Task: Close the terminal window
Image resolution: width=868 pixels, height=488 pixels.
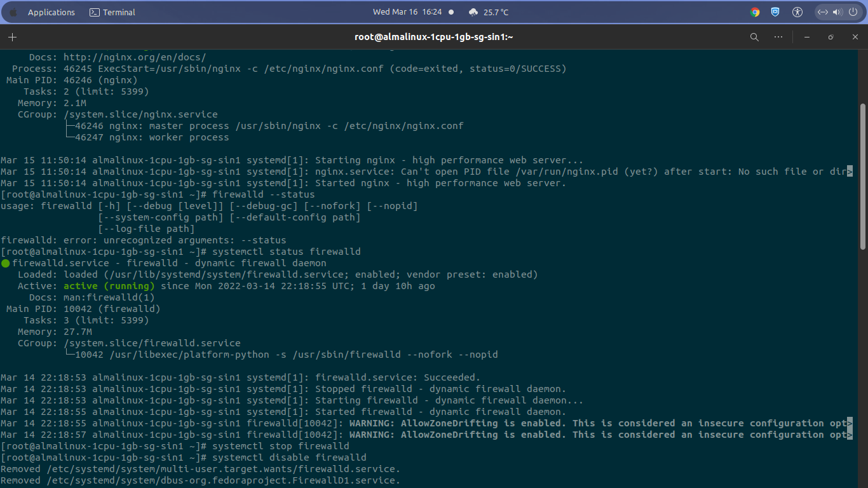Action: click(855, 37)
